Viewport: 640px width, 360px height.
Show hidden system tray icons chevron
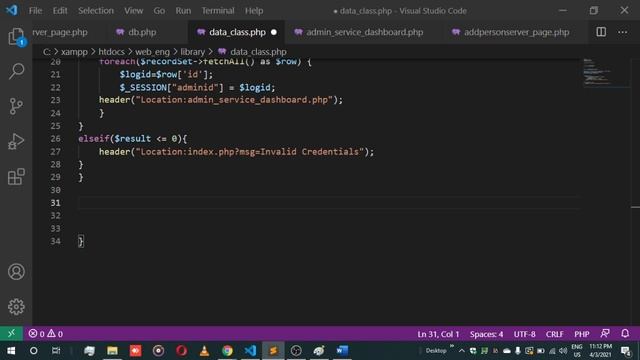[x=462, y=351]
